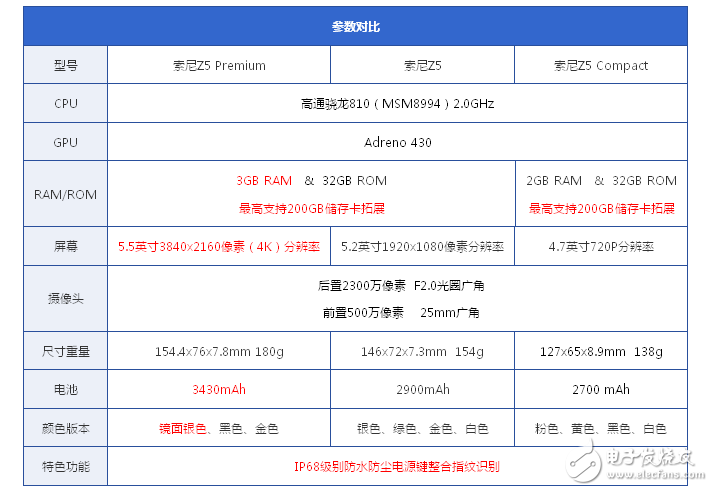Screen dimensions: 713x491
Task: Select the 特色功能 row label
Action: click(65, 466)
